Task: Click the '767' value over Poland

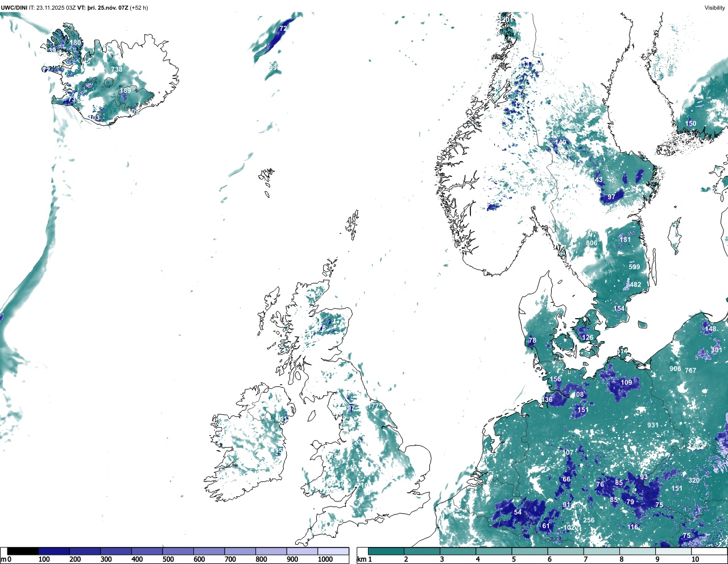Action: tap(690, 370)
